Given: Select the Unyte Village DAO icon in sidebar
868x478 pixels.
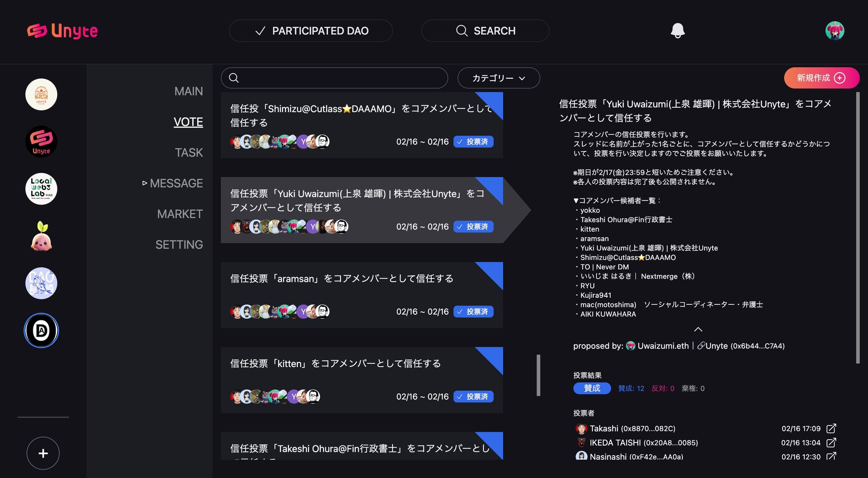Looking at the screenshot, I should click(x=41, y=94).
